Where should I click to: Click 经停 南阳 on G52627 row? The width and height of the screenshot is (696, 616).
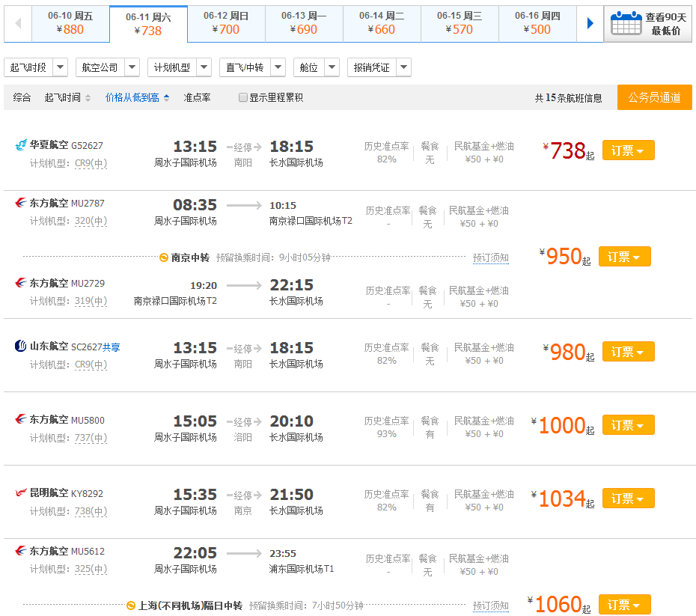tap(243, 155)
